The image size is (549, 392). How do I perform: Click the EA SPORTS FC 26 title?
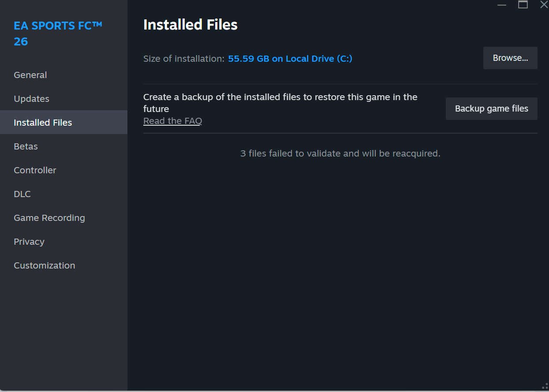(x=58, y=34)
